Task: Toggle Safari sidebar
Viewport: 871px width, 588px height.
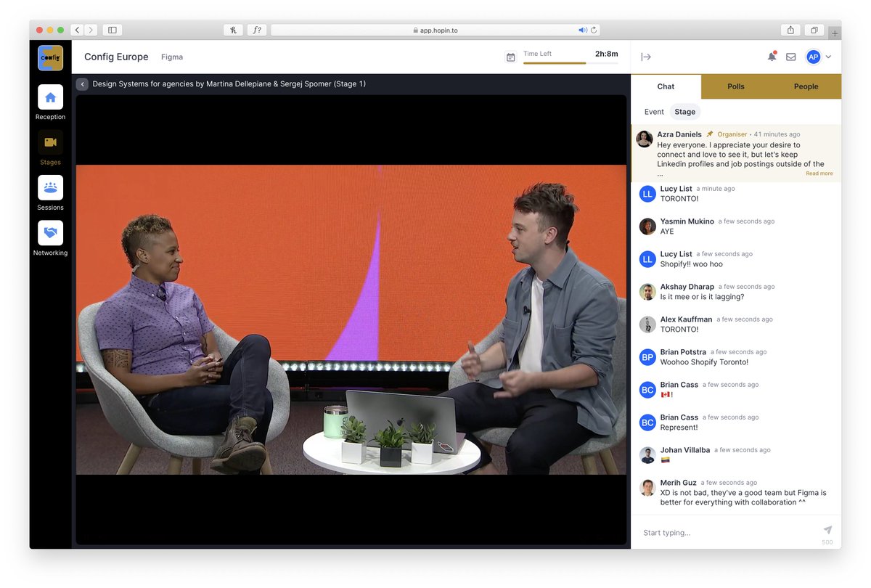Action: click(x=112, y=30)
